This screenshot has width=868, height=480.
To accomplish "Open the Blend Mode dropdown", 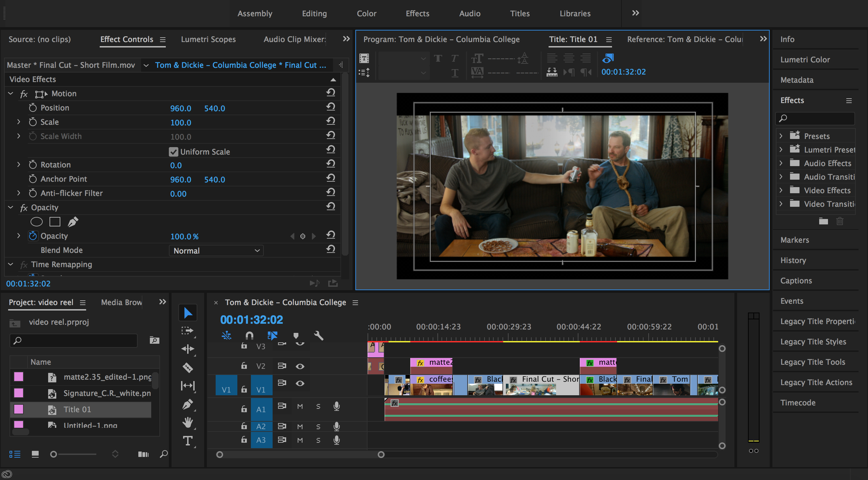I will point(216,251).
